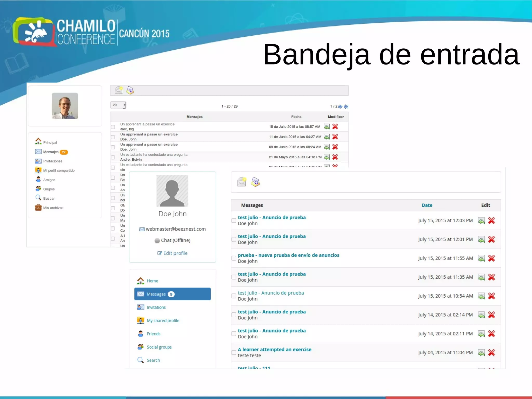Image resolution: width=532 pixels, height=399 pixels.
Task: Click the orange 22 unread badge
Action: pos(64,152)
